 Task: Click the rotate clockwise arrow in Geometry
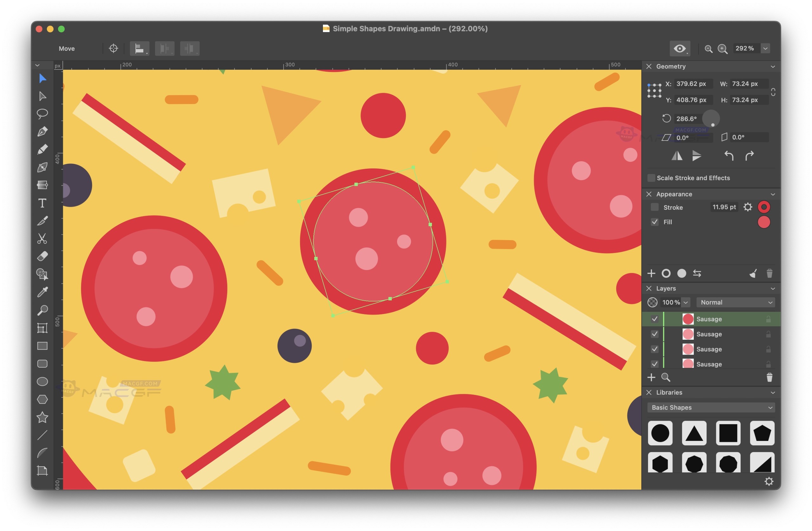[x=750, y=156]
